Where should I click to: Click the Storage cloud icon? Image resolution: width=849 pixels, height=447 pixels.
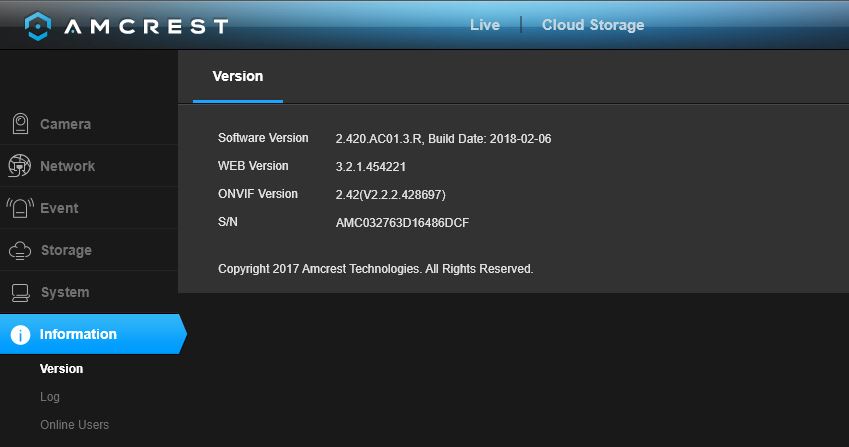(20, 250)
